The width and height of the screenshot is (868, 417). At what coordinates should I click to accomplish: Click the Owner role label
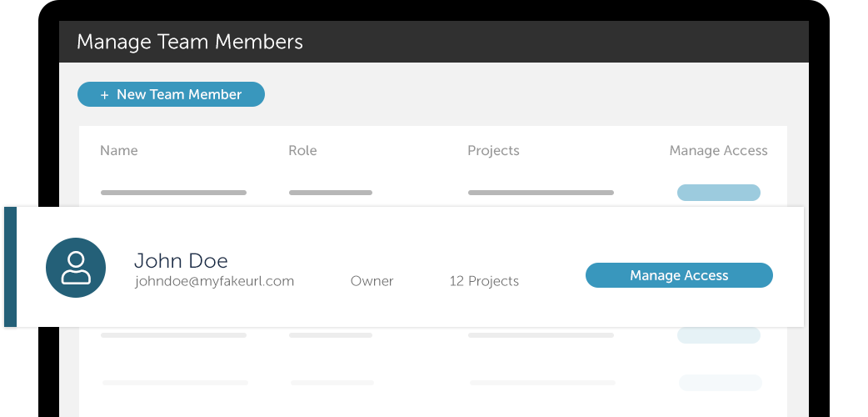[372, 281]
